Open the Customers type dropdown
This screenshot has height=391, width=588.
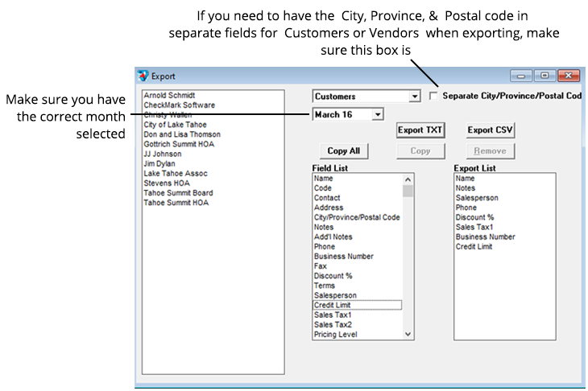pos(414,97)
